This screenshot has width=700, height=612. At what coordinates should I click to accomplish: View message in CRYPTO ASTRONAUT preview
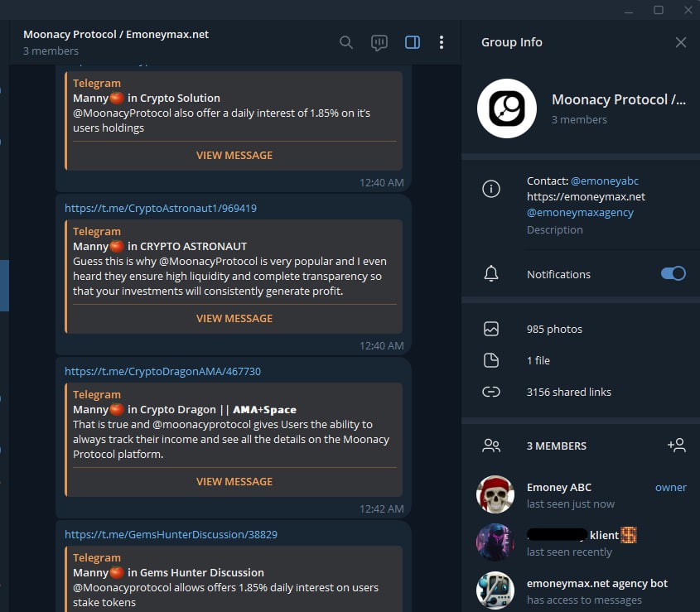coord(234,318)
